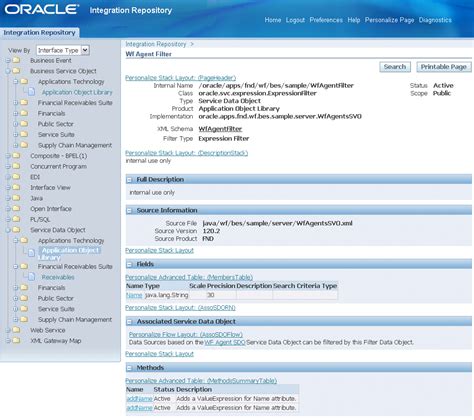Click the Search button
The width and height of the screenshot is (474, 420).
395,67
